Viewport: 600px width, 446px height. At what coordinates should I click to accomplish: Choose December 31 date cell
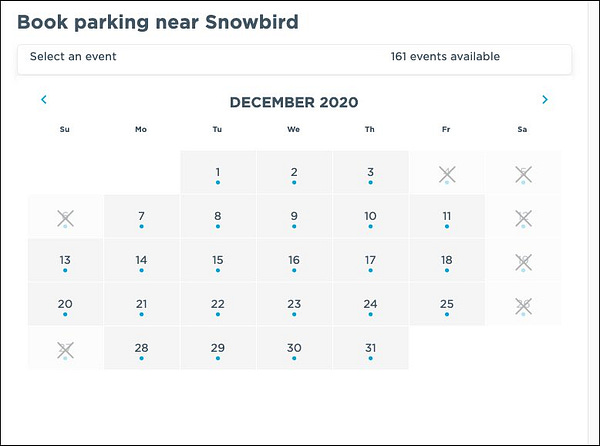(370, 348)
